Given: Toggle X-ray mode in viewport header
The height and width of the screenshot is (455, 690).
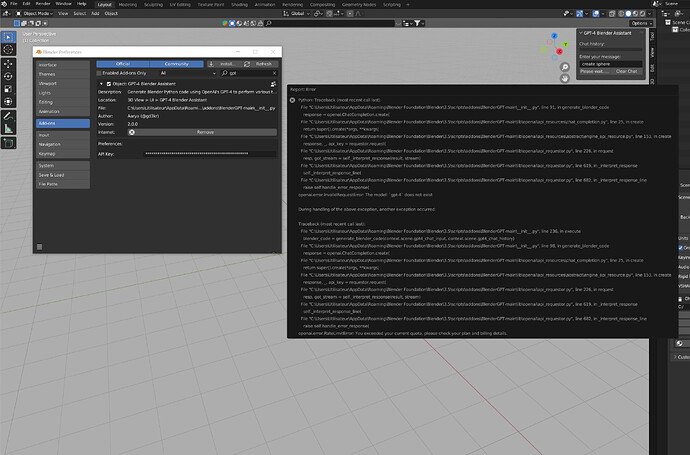Looking at the screenshot, I should click(612, 14).
